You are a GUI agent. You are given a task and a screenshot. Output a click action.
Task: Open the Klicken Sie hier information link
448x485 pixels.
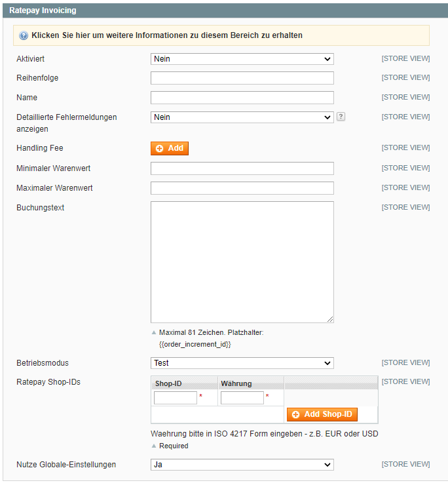[x=167, y=35]
